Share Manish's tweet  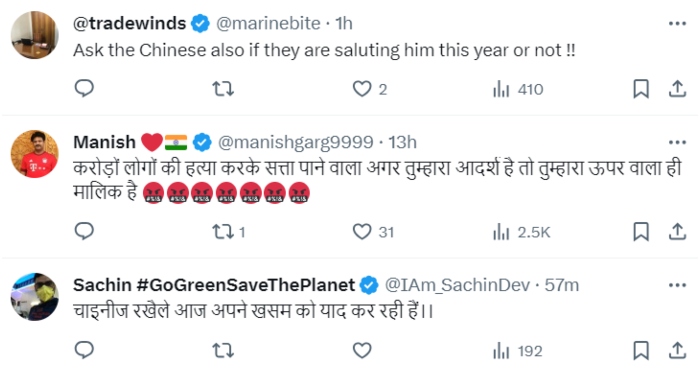coord(677,232)
